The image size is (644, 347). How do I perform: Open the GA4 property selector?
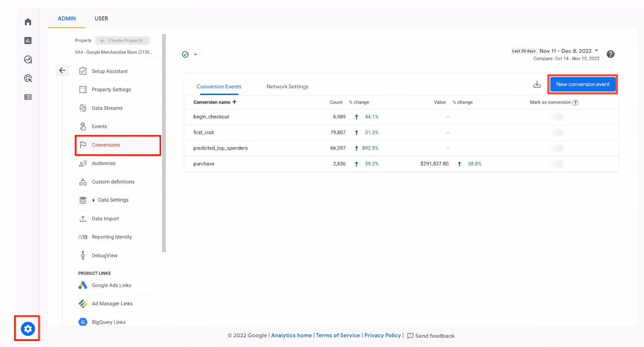(114, 52)
